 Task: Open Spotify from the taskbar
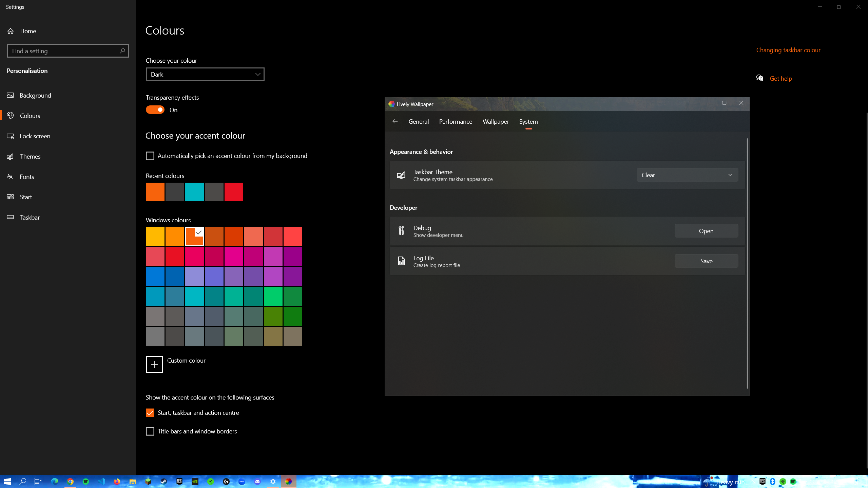click(85, 481)
